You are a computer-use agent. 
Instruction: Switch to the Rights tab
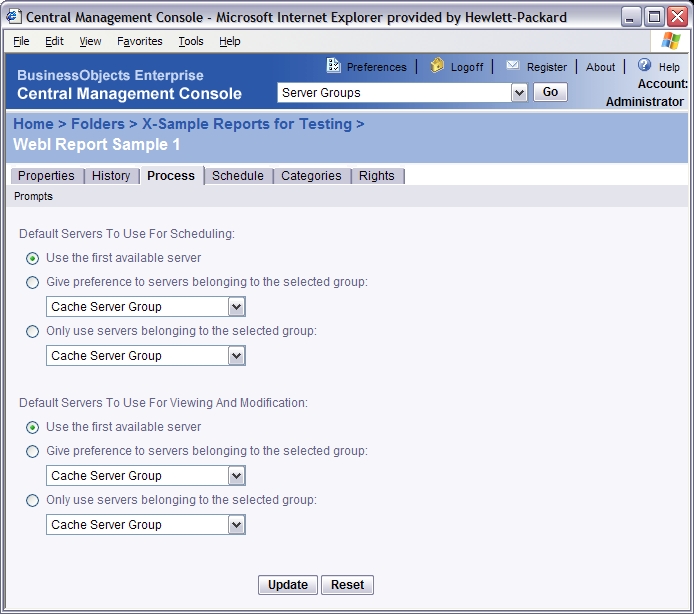377,176
